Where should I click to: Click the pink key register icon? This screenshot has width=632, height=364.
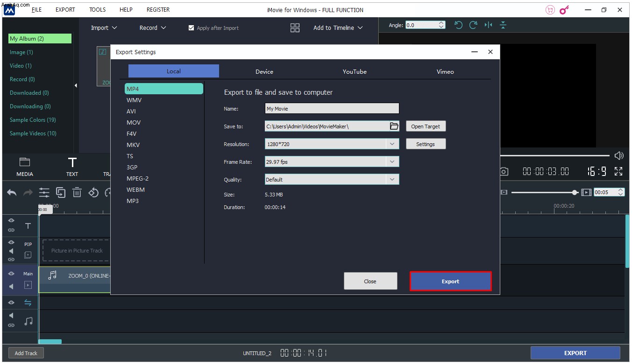[564, 10]
